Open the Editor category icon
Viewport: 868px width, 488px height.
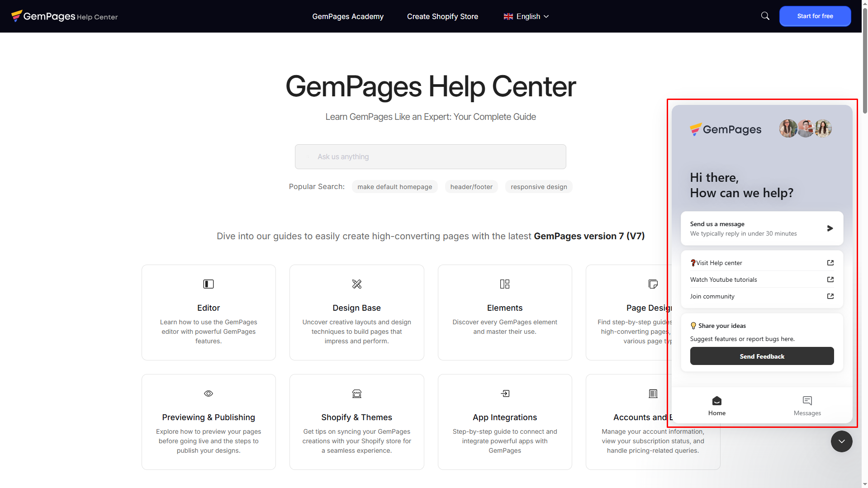coord(209,284)
